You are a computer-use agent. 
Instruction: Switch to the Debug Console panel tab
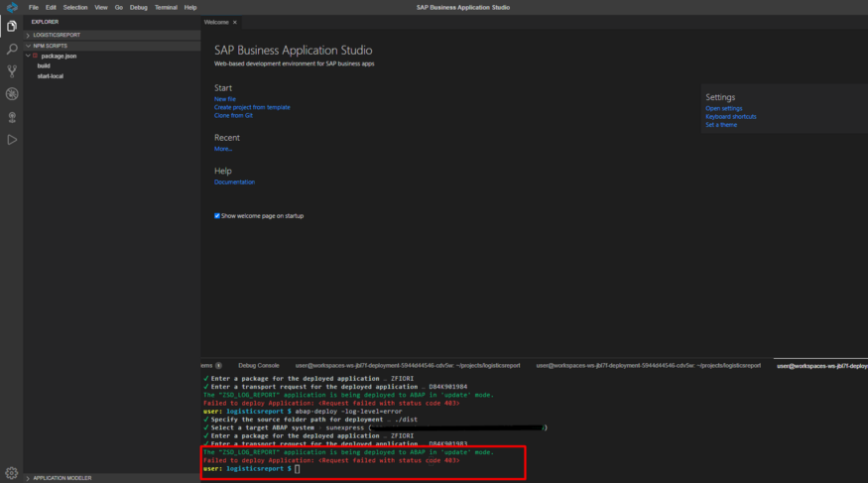[x=259, y=366]
